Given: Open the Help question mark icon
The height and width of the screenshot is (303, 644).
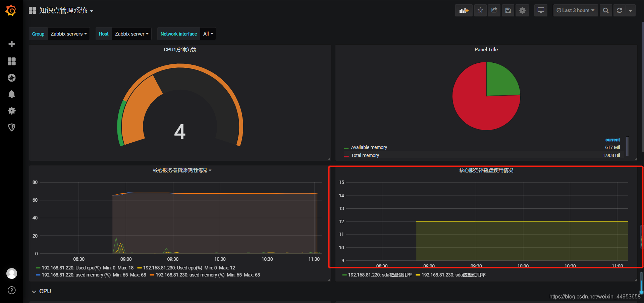Looking at the screenshot, I should 12,290.
